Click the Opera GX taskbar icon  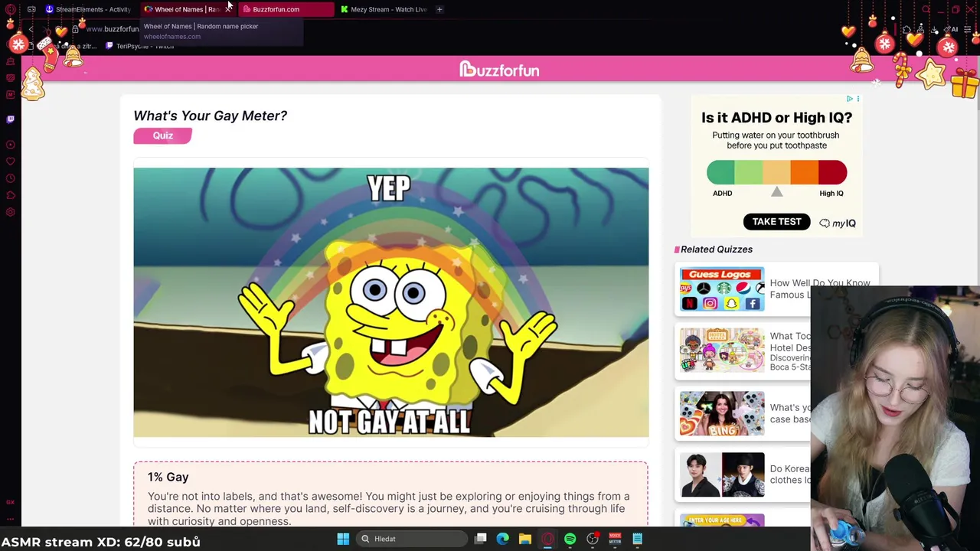coord(547,539)
